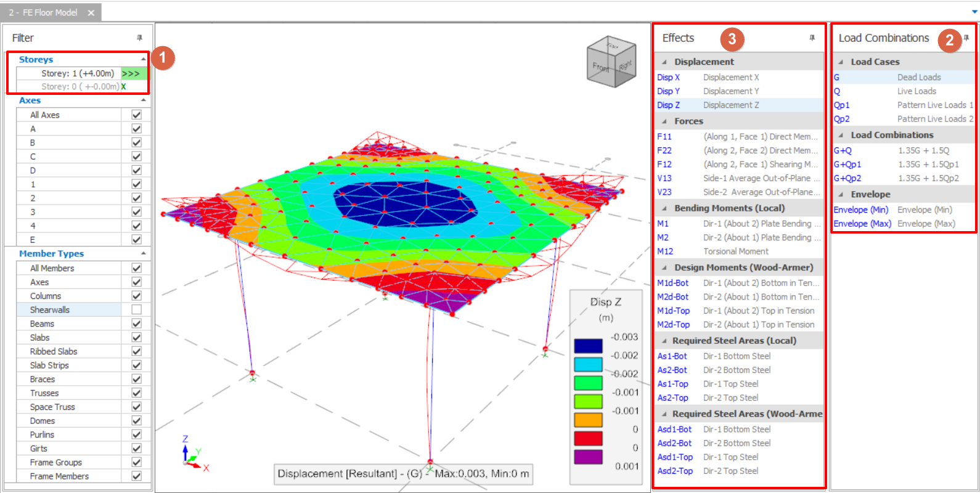
Task: Choose the G+Q load combination
Action: (843, 150)
